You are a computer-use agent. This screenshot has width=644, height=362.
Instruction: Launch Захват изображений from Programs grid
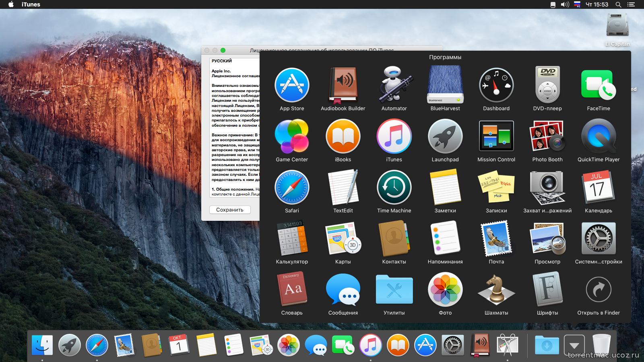tap(547, 187)
